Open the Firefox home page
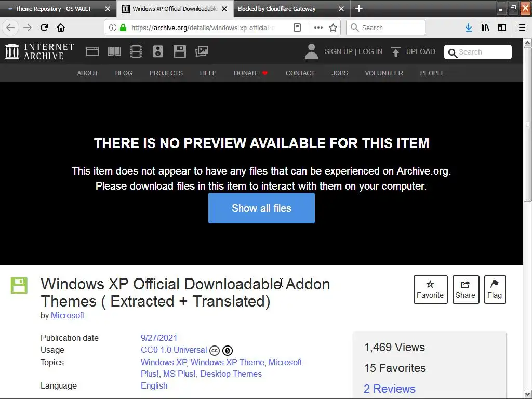The image size is (532, 399). [61, 28]
